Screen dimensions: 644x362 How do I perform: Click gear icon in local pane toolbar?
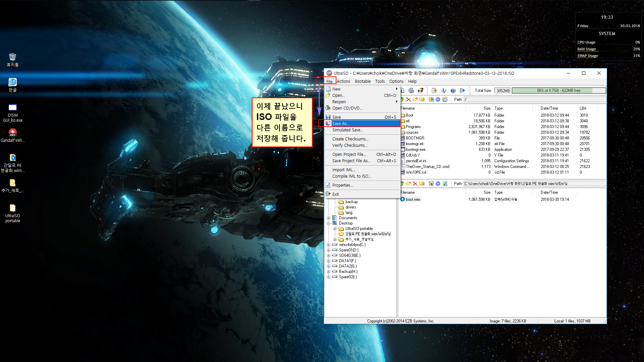tap(438, 184)
